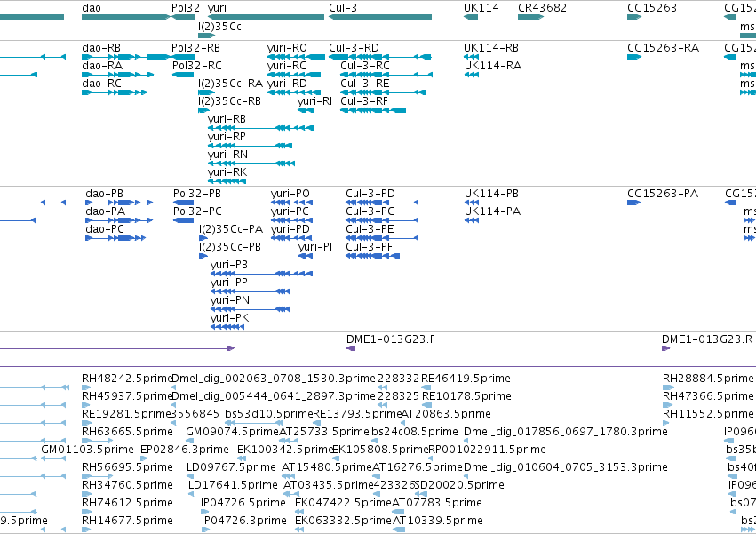Viewport: 756px width, 534px height.
Task: Select protein Cul-3-PD
Action: point(370,194)
